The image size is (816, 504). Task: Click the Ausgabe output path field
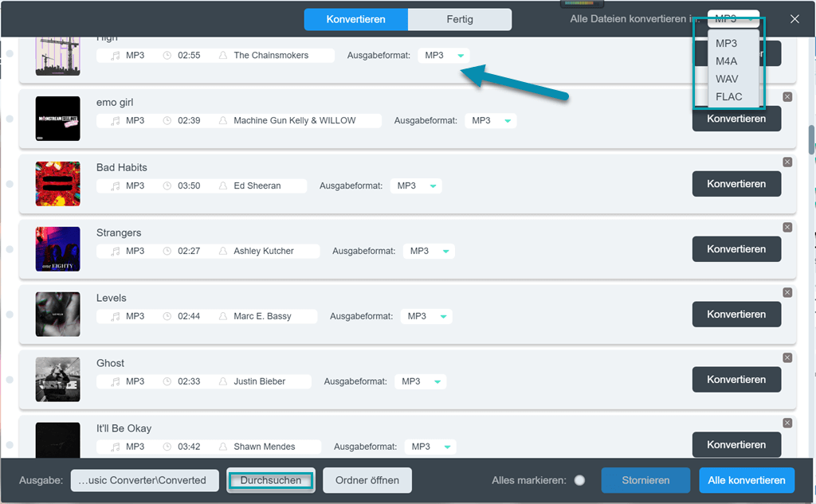click(x=144, y=480)
